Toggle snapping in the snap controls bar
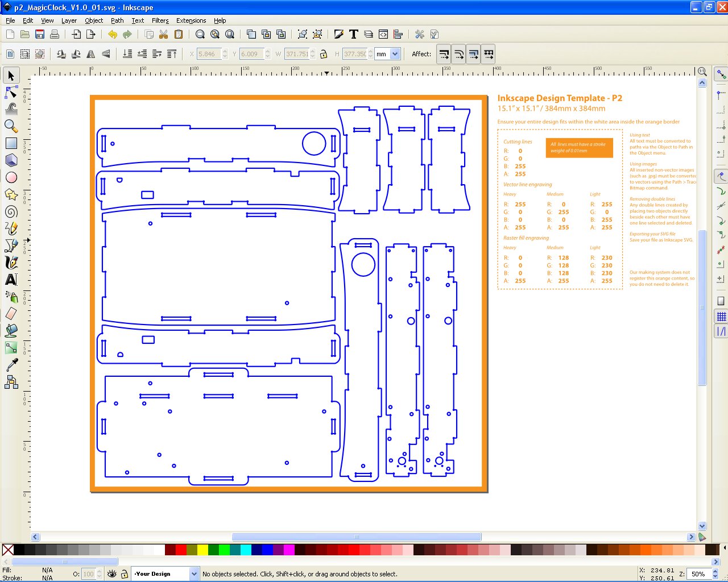728x582 pixels. click(x=720, y=73)
